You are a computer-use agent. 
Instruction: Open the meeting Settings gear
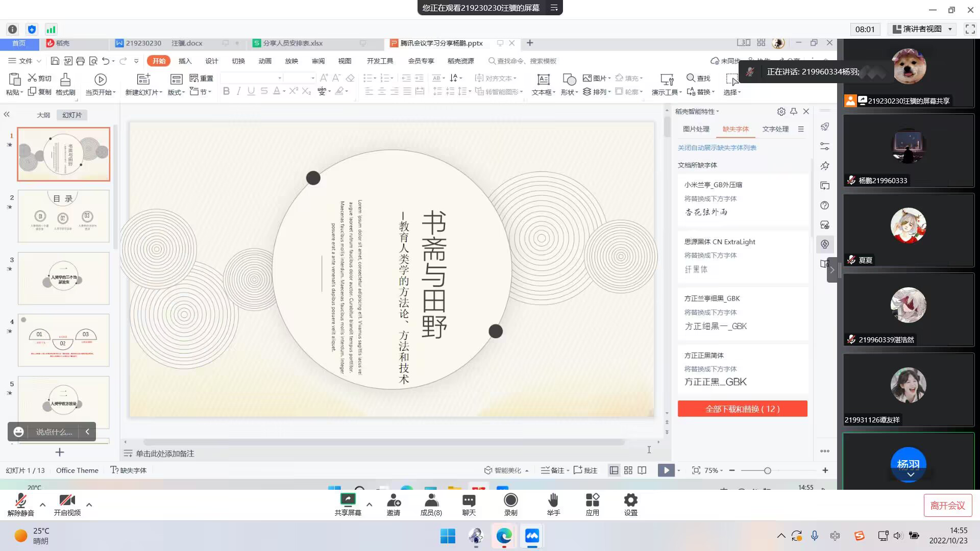coord(630,501)
